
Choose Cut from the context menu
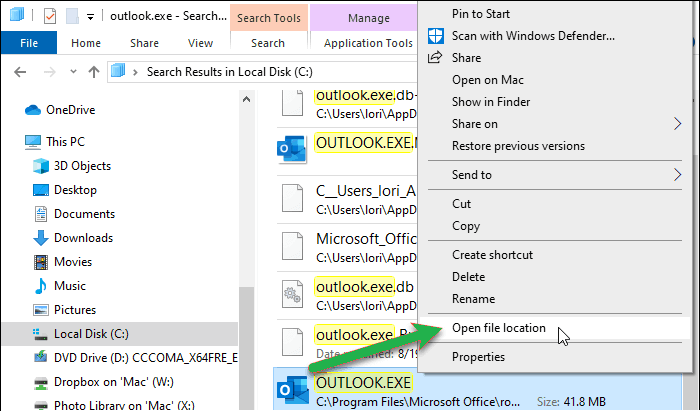461,203
